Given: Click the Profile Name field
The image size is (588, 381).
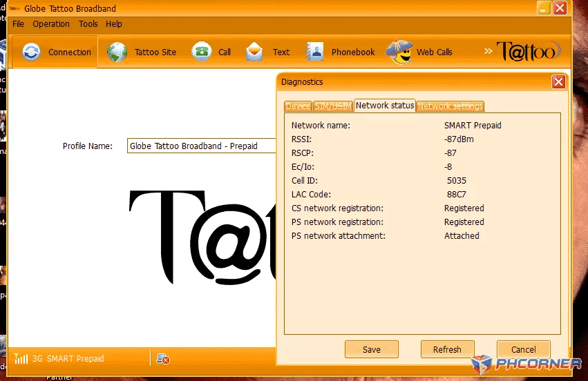Looking at the screenshot, I should (201, 146).
